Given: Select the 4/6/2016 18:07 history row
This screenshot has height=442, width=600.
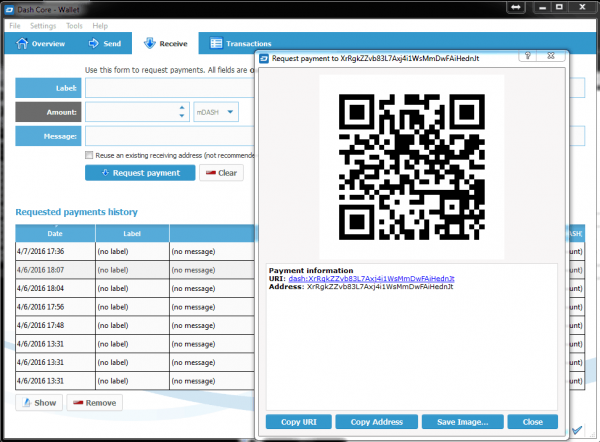Looking at the screenshot, I should coord(135,270).
